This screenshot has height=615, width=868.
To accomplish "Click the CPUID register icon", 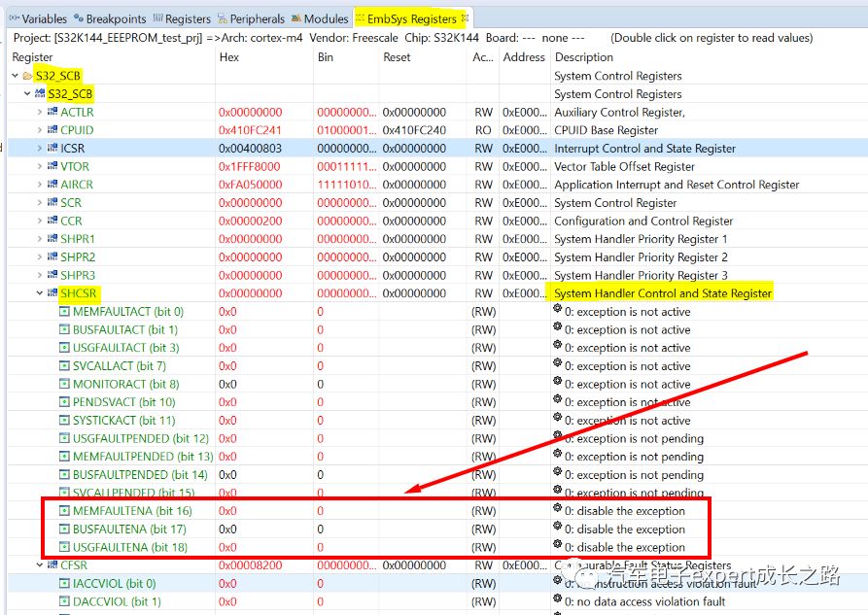I will click(x=52, y=129).
